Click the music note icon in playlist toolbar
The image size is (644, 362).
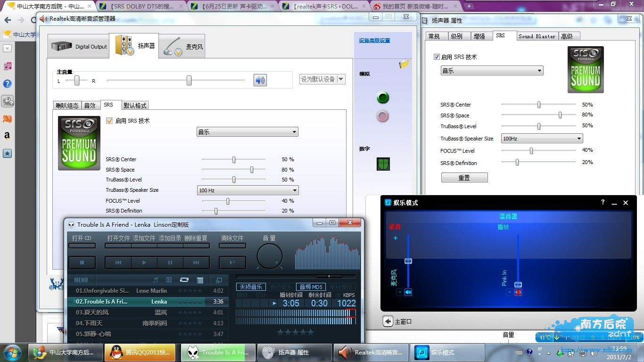click(x=156, y=280)
